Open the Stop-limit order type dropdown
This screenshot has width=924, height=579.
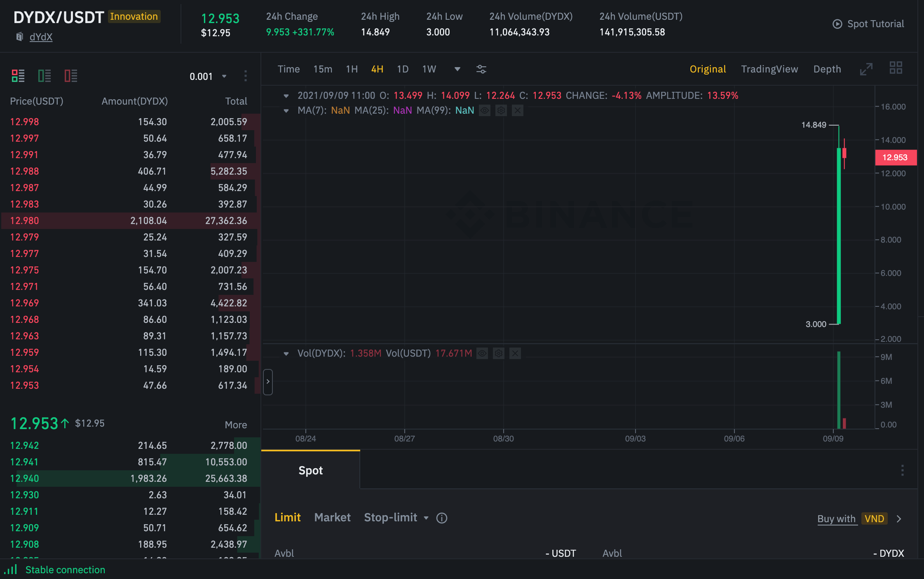(427, 518)
